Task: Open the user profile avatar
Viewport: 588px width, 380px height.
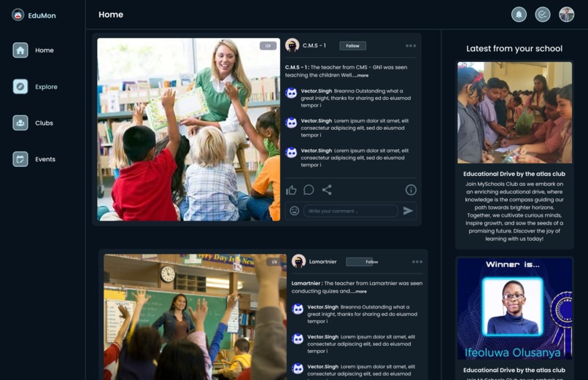Action: [566, 15]
